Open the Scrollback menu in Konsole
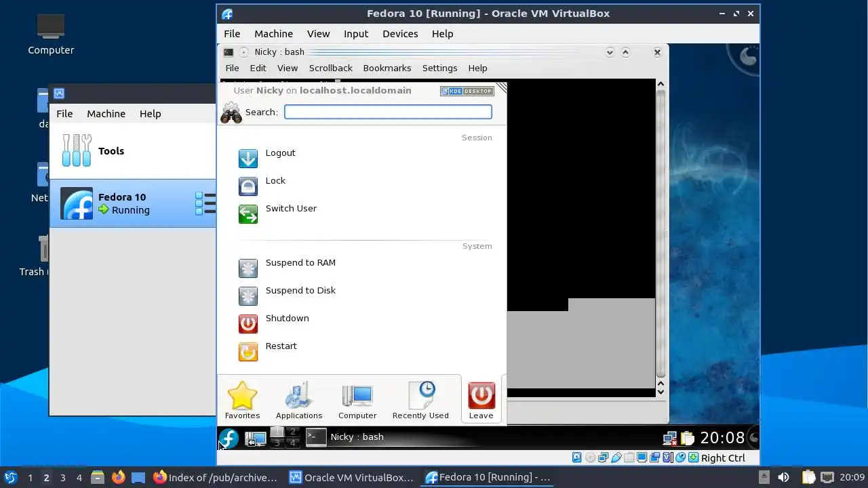Image resolution: width=868 pixels, height=488 pixels. 331,68
